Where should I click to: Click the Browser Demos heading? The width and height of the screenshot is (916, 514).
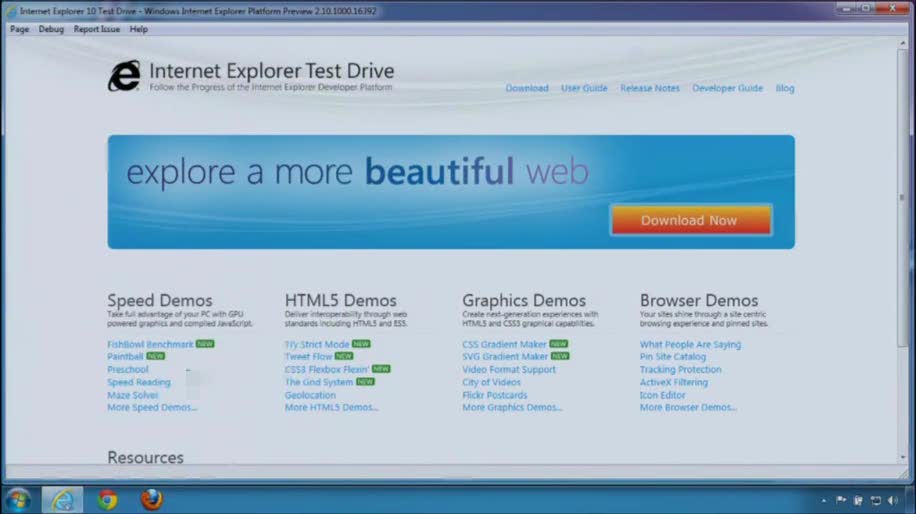click(x=699, y=300)
